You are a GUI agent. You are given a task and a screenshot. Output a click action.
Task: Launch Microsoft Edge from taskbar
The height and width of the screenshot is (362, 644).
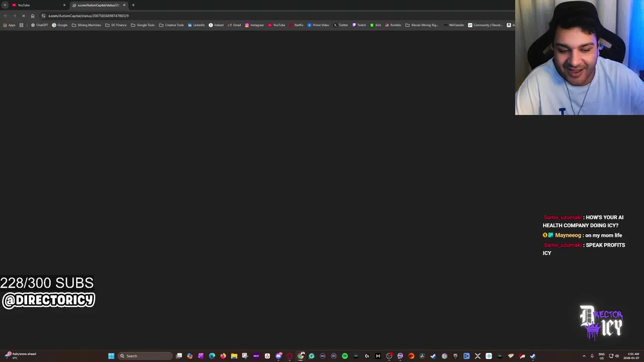212,356
